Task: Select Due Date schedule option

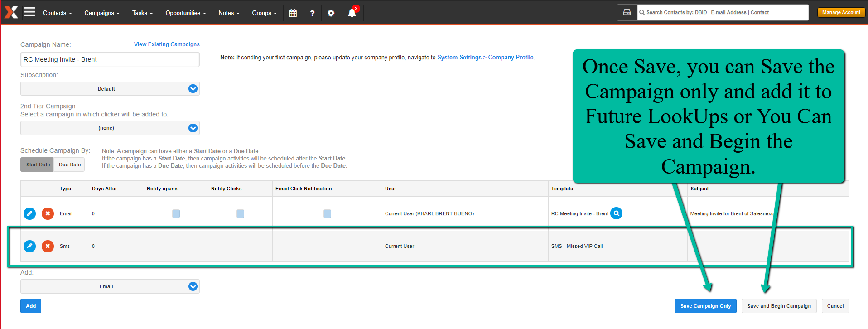Action: point(70,164)
